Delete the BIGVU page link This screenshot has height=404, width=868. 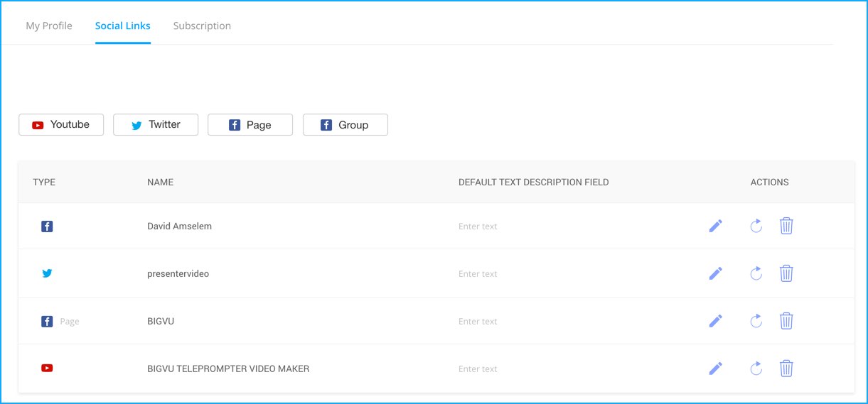tap(786, 321)
